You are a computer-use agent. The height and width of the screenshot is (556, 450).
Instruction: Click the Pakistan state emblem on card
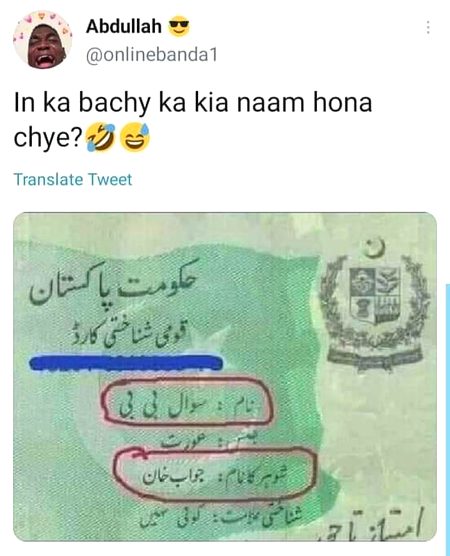point(376,306)
